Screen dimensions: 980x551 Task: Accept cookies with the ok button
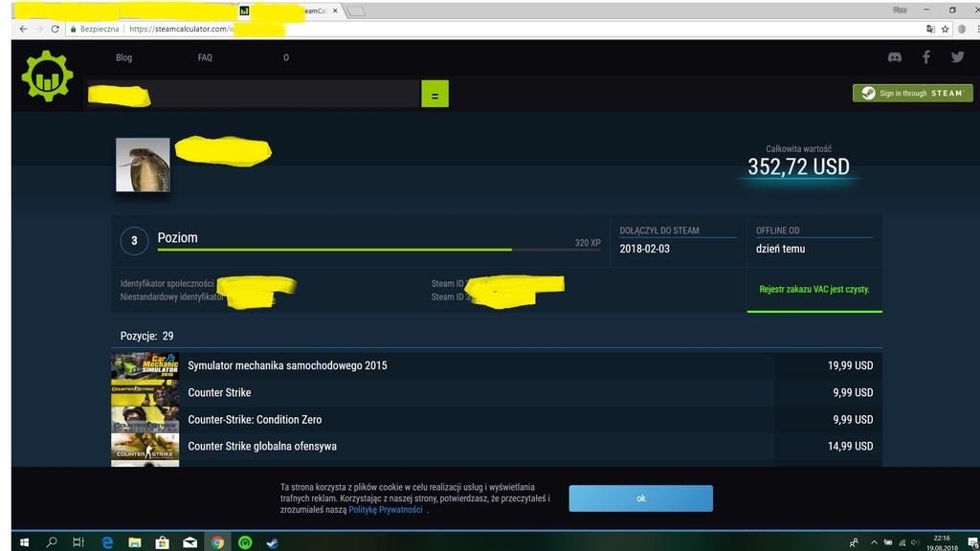click(640, 498)
